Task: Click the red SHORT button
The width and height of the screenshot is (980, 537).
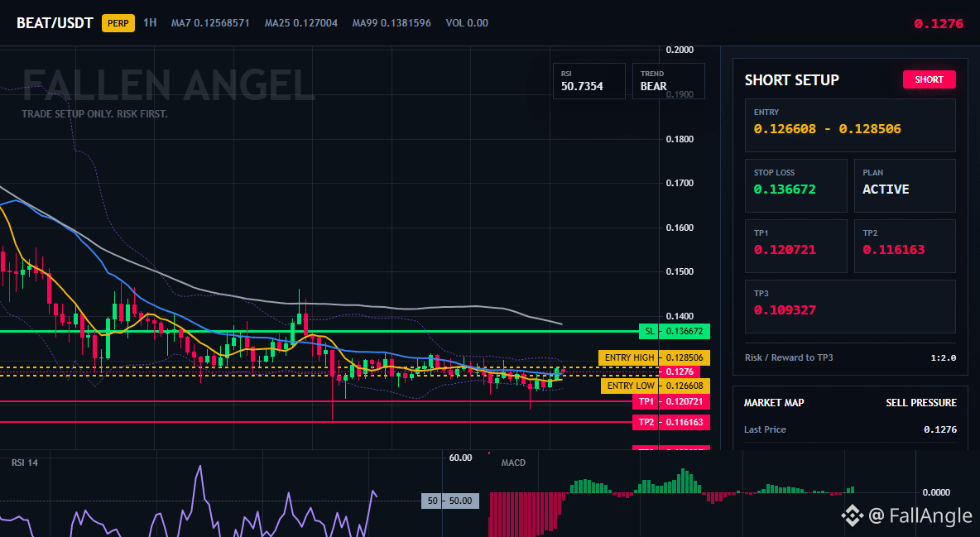Action: [929, 79]
